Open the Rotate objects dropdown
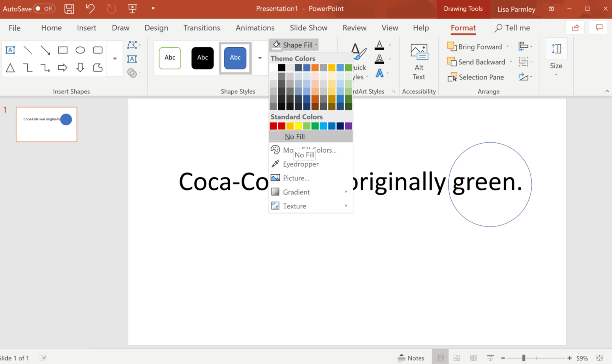The width and height of the screenshot is (612, 364). coord(526,77)
